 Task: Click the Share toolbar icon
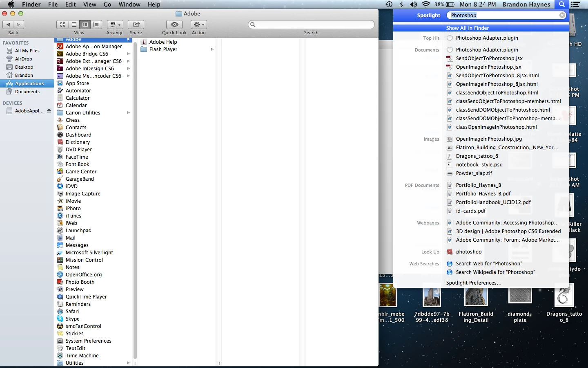[x=136, y=25]
